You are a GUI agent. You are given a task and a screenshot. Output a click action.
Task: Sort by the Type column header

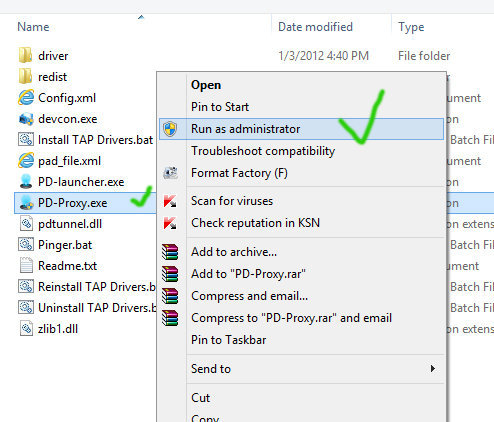coord(411,27)
